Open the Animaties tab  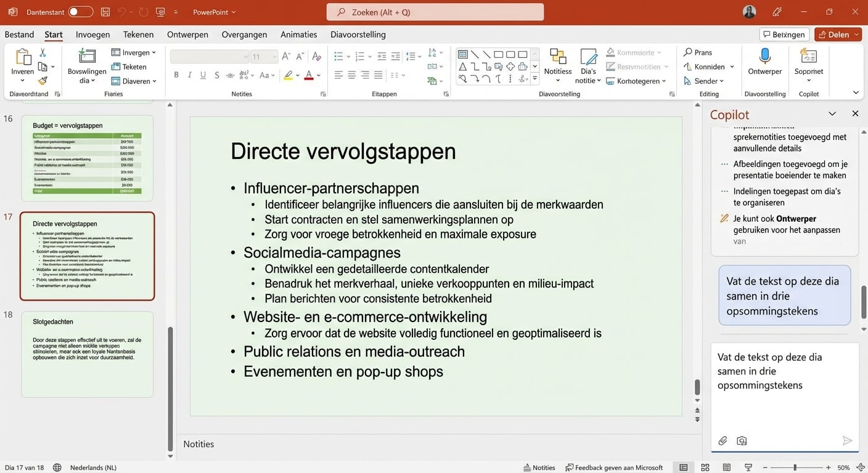click(298, 34)
